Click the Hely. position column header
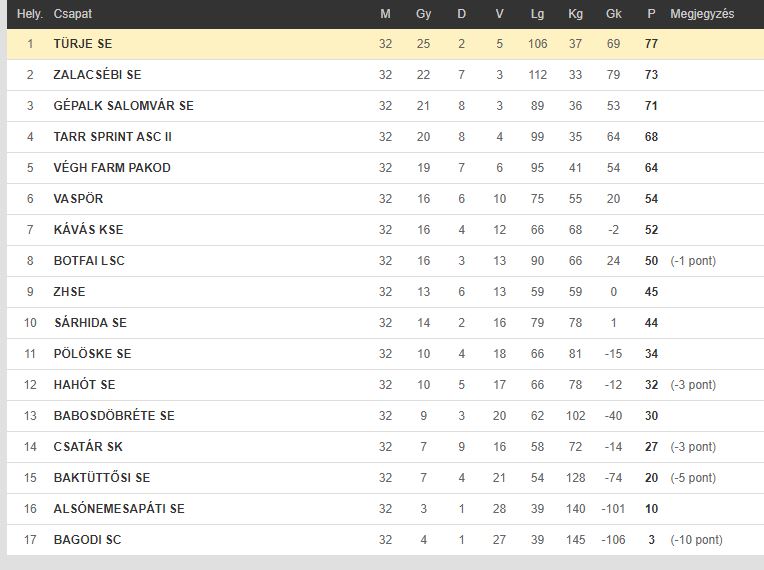This screenshot has width=764, height=570. (x=30, y=14)
